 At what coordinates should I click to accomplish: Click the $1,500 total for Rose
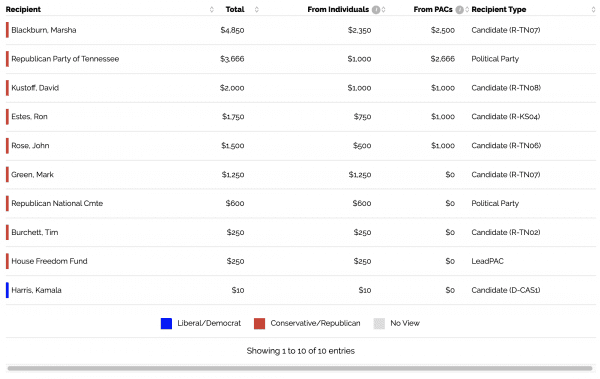[233, 146]
